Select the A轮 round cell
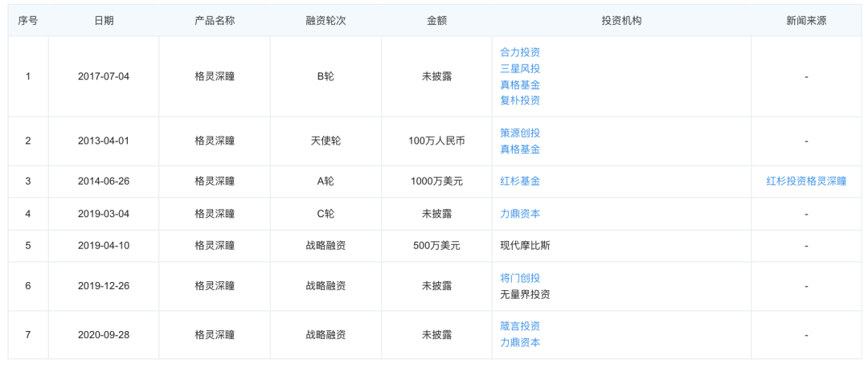The image size is (868, 368). [326, 181]
